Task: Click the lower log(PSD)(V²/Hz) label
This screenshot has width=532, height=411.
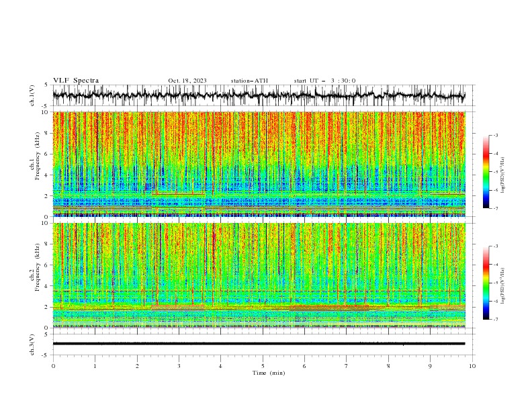Action: tap(502, 287)
